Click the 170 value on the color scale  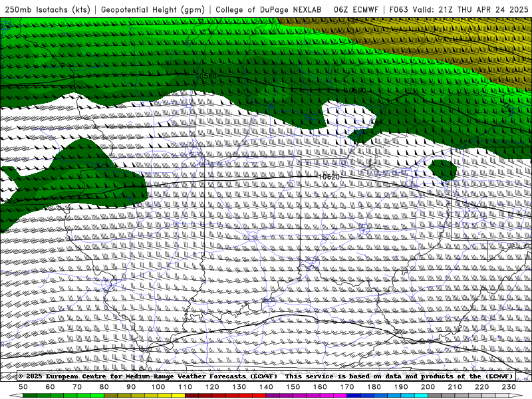(346, 387)
